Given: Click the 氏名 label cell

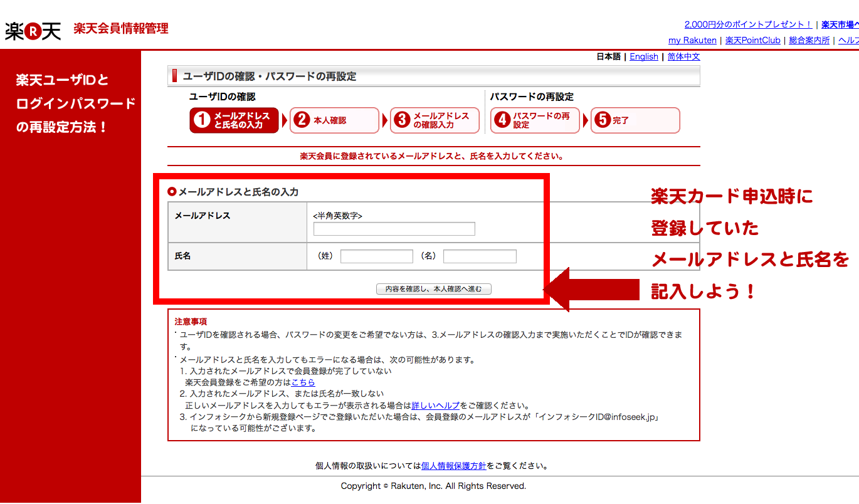Looking at the screenshot, I should [x=238, y=256].
